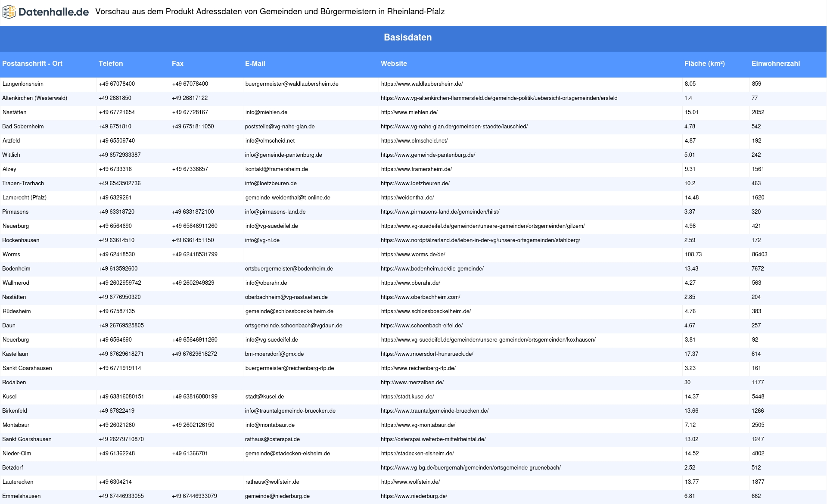Open the vg-montabaur.de website link

click(x=418, y=425)
